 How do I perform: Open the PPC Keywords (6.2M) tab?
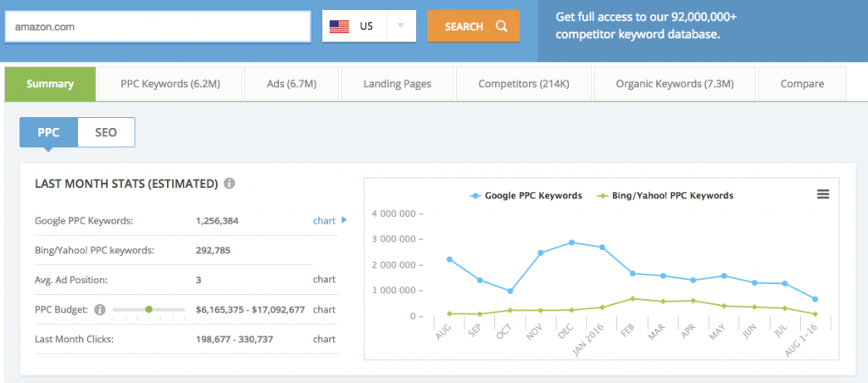170,84
